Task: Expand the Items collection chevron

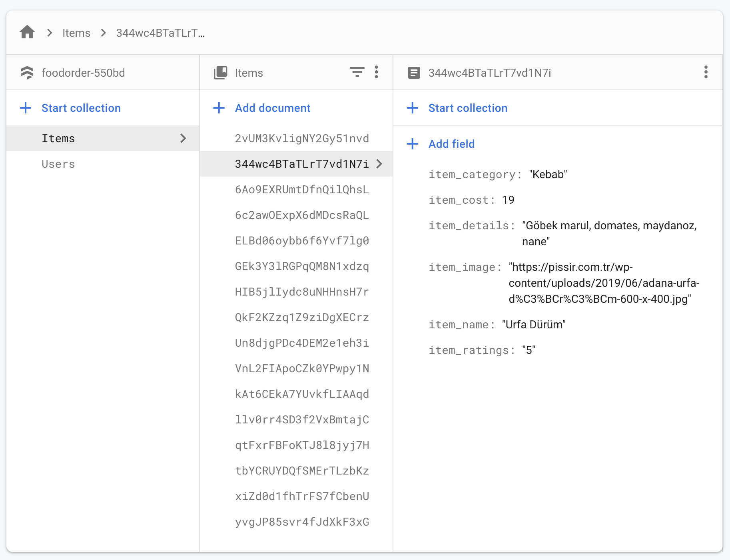Action: click(x=183, y=138)
